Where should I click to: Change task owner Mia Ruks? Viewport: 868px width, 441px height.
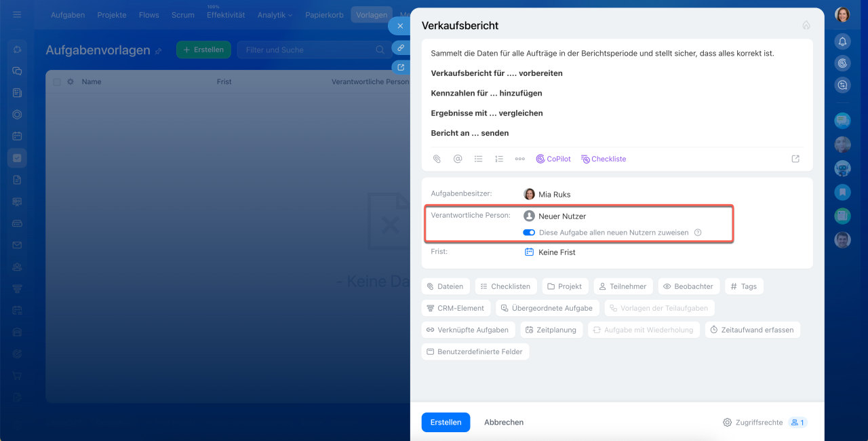[547, 194]
